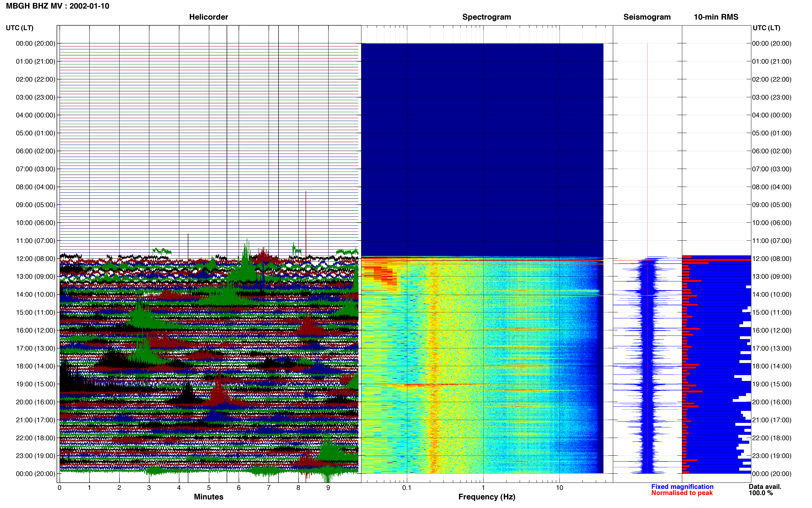Click the 7 tick on the Minutes axis
812x508 pixels.
269,488
